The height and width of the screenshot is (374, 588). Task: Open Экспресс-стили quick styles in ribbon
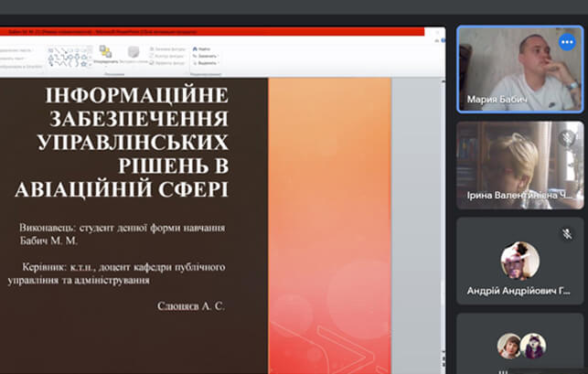tap(134, 55)
